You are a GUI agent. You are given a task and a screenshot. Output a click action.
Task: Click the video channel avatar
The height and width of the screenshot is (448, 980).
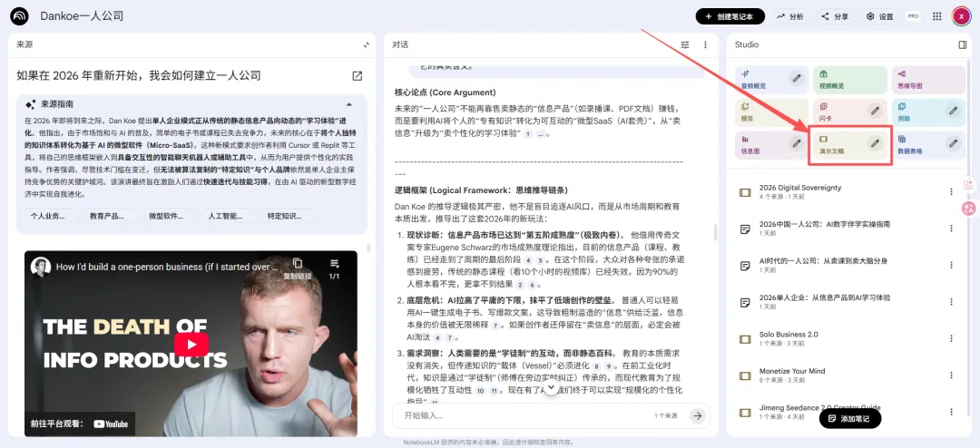pos(42,267)
